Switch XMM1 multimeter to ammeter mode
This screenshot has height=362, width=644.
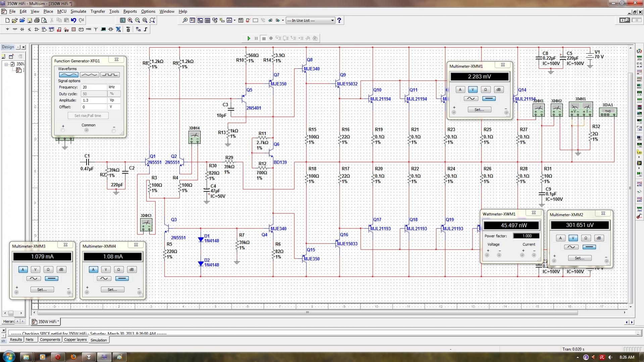tap(460, 90)
